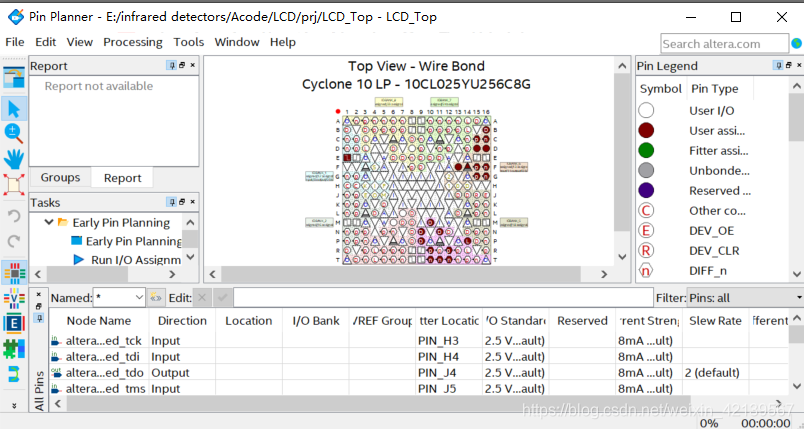The width and height of the screenshot is (804, 429).
Task: Toggle the Show VREF Groups icon
Action: tap(14, 298)
